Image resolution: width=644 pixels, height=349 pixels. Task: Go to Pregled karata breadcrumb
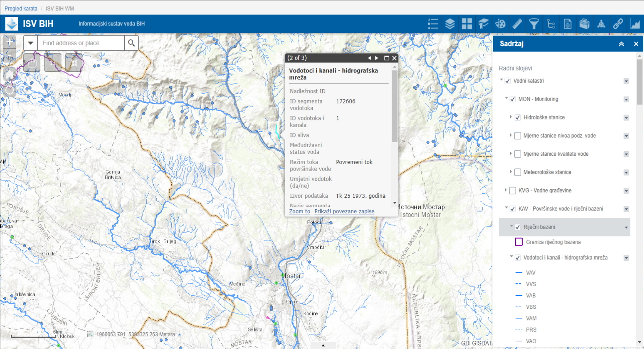(x=21, y=8)
